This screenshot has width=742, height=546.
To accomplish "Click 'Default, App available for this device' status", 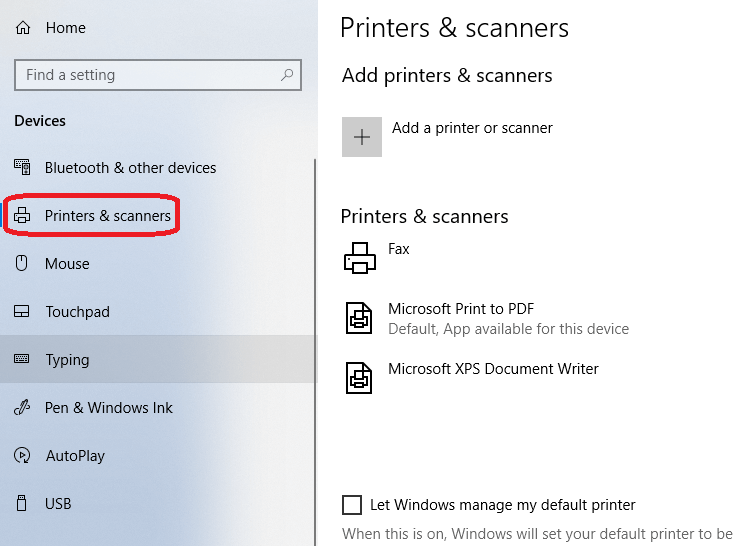I will click(x=509, y=329).
